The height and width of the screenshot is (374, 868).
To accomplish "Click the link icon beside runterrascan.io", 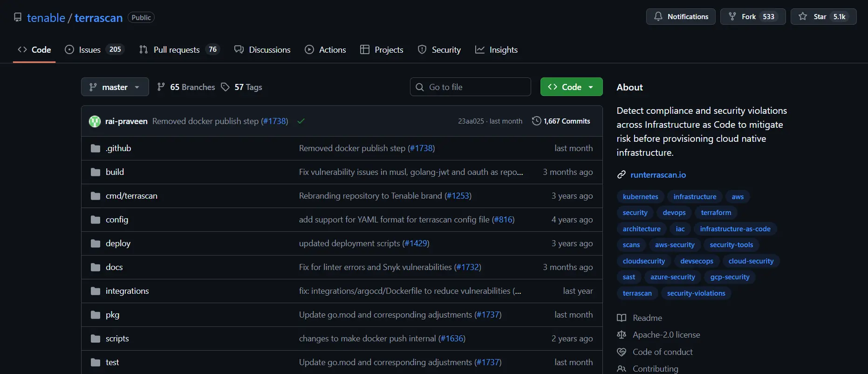I will 622,175.
